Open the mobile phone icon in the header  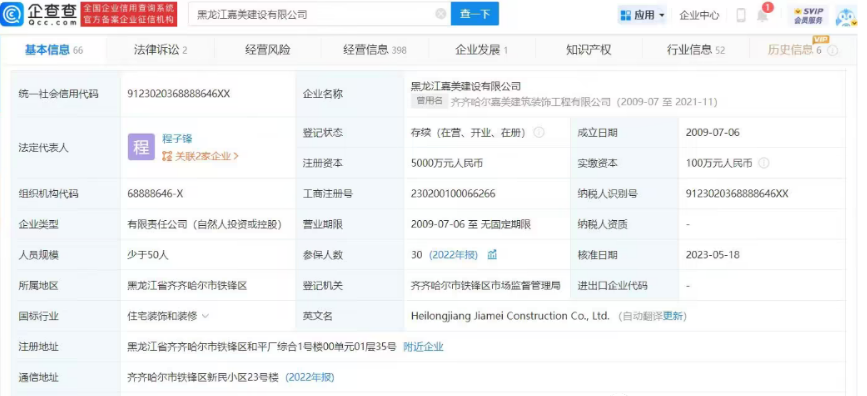741,15
